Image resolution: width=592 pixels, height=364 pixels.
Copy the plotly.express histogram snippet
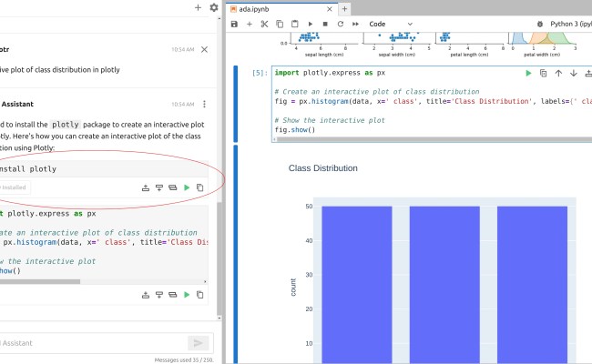coord(200,295)
